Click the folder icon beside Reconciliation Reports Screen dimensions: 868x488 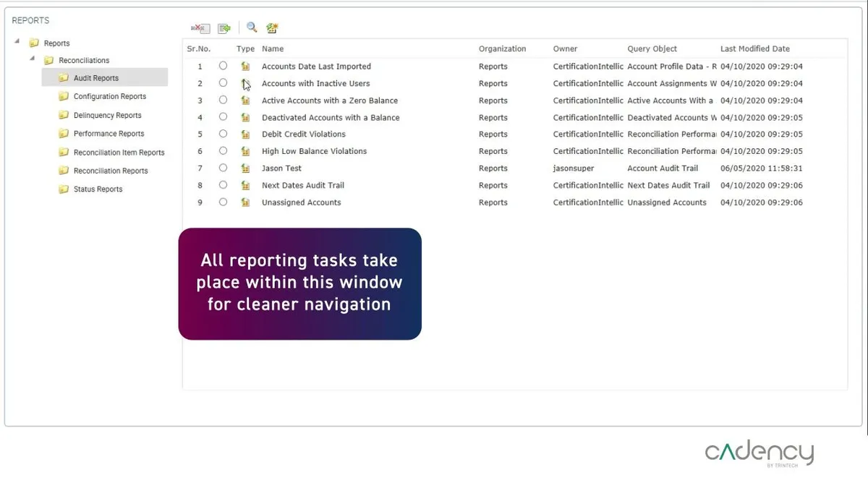coord(64,171)
